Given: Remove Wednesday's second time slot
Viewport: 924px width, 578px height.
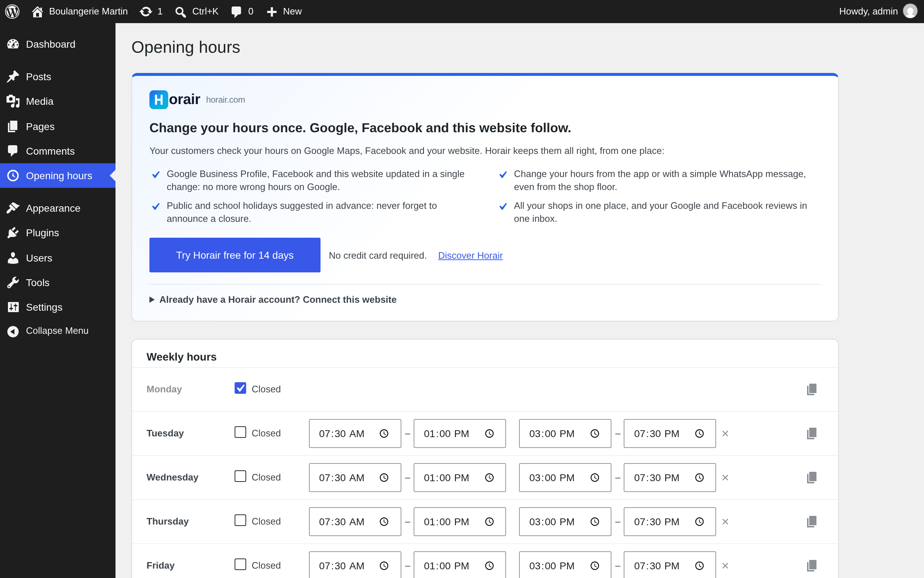Looking at the screenshot, I should pyautogui.click(x=725, y=478).
